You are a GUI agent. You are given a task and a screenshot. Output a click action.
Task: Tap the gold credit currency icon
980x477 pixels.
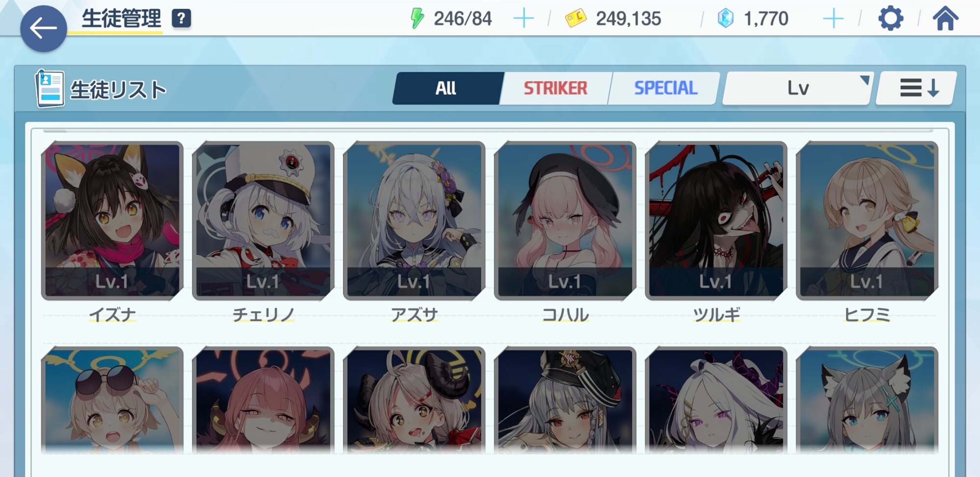[x=576, y=19]
